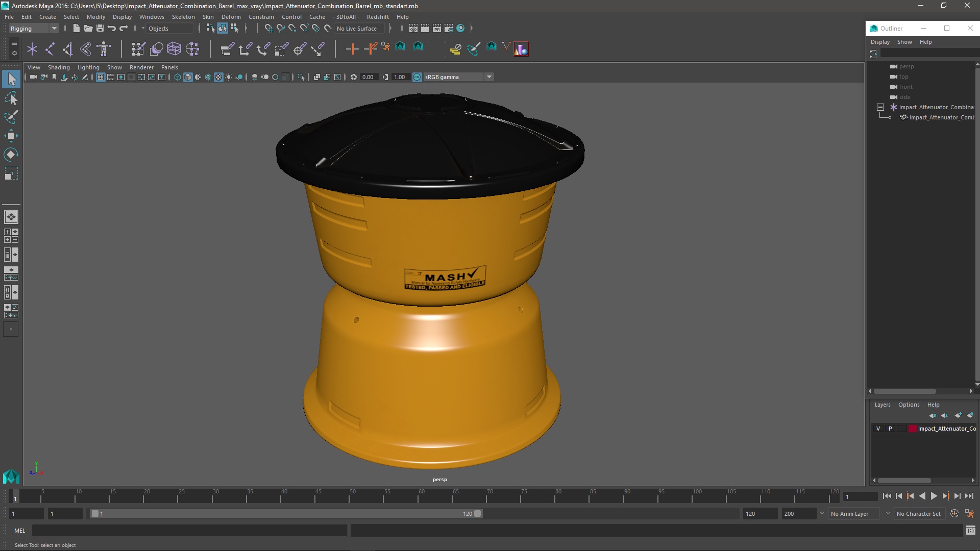Open the Rigging menu set dropdown
This screenshot has height=551, width=980.
[x=34, y=29]
